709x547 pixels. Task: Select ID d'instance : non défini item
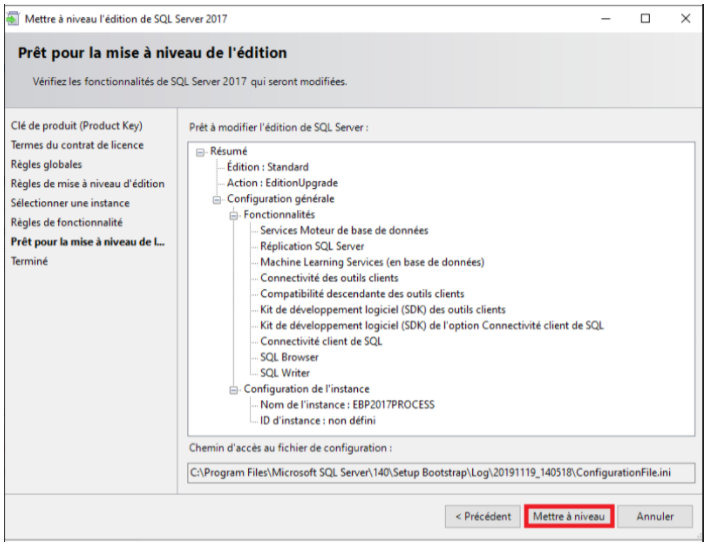318,420
